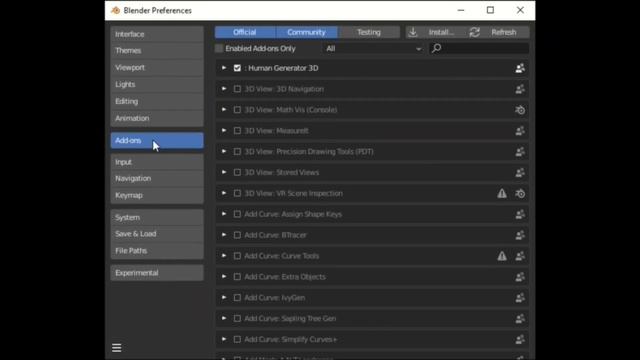Enable Precision Drawing Tools (PDT) add-on
The width and height of the screenshot is (640, 360).
click(237, 151)
